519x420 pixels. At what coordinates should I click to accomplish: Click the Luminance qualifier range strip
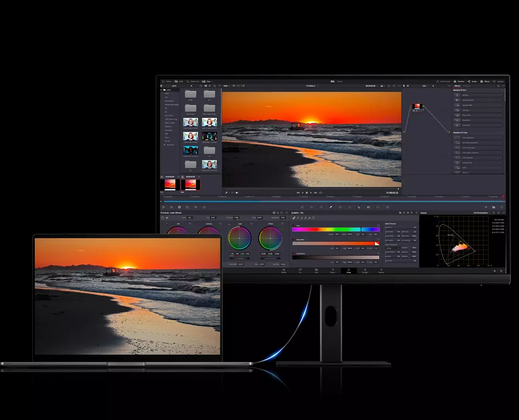(336, 257)
